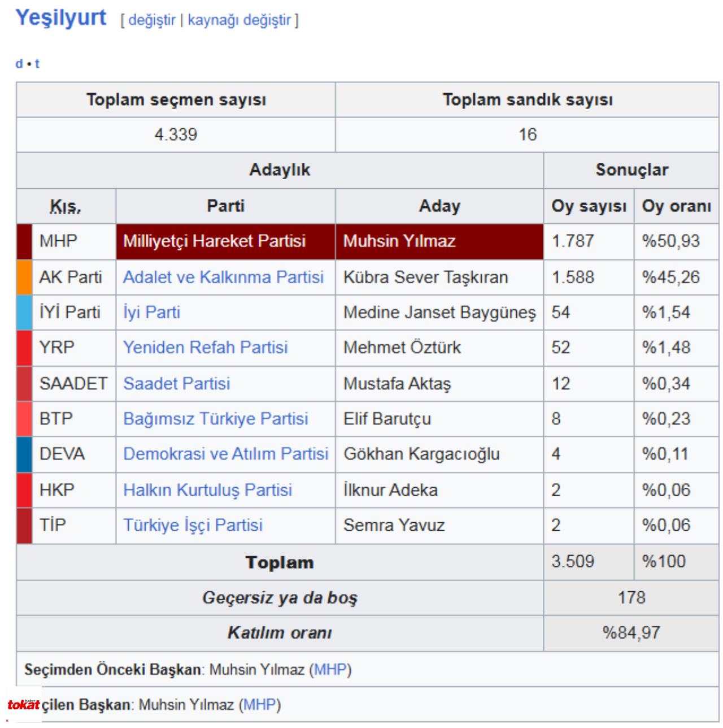The width and height of the screenshot is (723, 728).
Task: Click the 'kaynağı değiştir' link
Action: point(239,20)
